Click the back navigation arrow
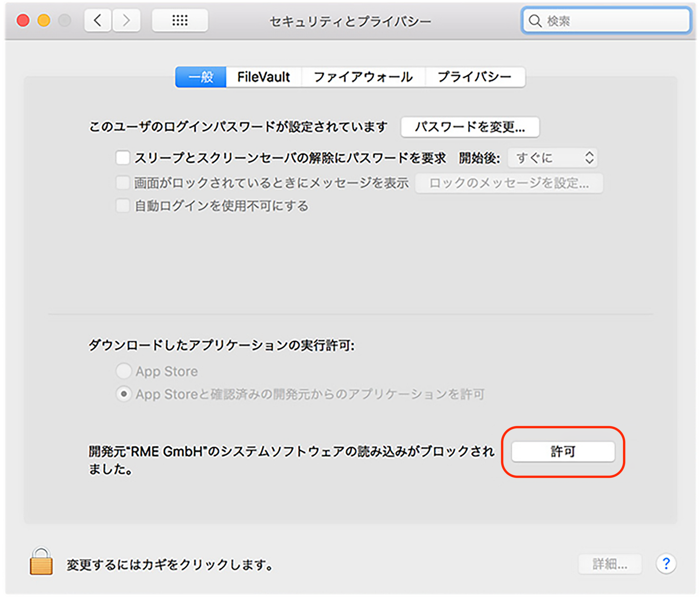 pyautogui.click(x=97, y=20)
